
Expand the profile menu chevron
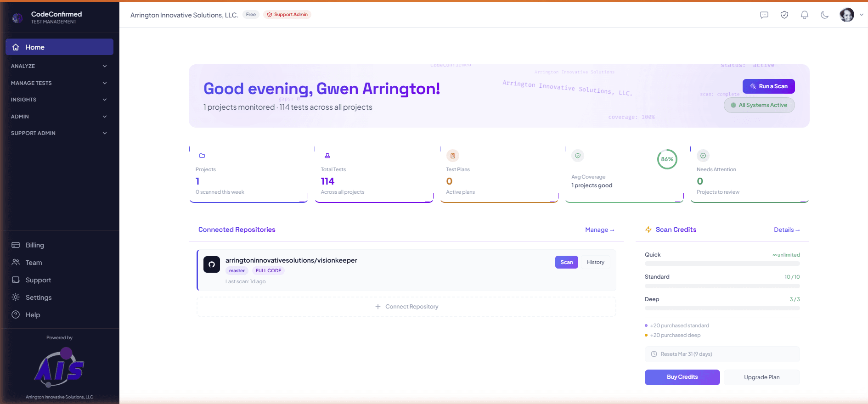tap(861, 15)
